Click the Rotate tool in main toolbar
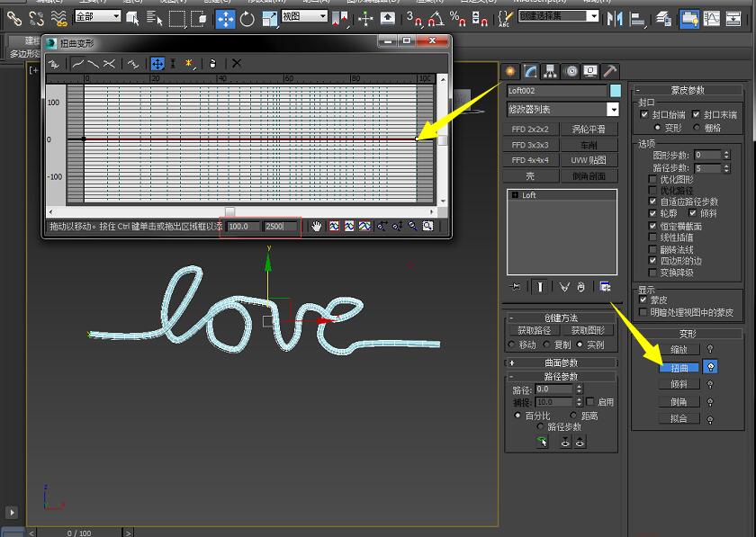 point(247,18)
